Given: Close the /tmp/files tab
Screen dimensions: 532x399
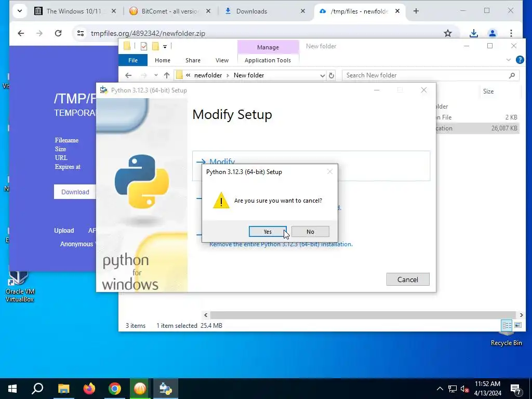Looking at the screenshot, I should pos(397,11).
